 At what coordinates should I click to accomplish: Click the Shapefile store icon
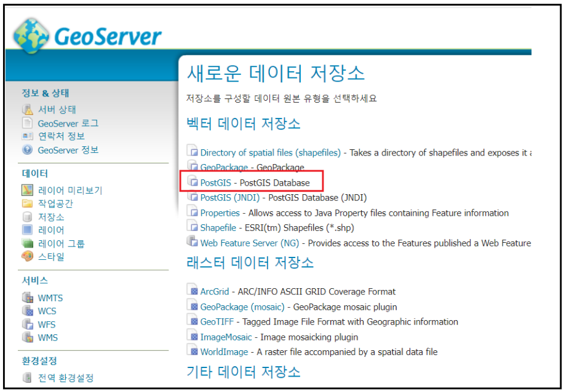(193, 226)
